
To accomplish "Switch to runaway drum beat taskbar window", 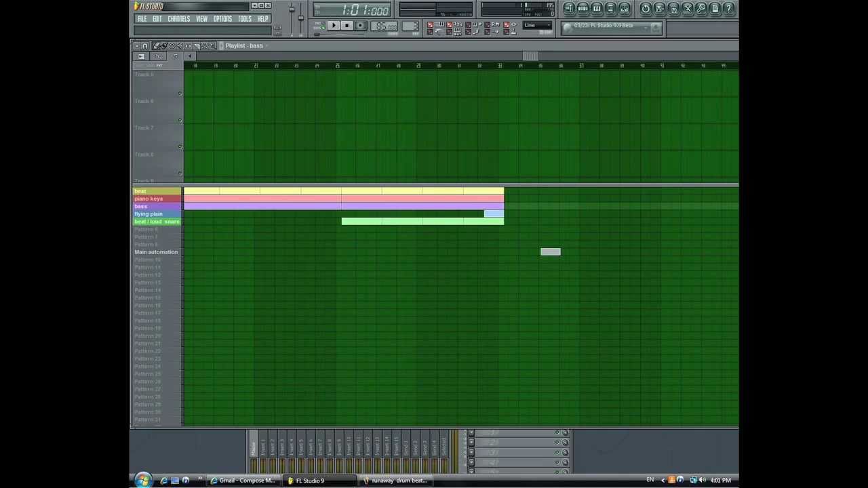I will 395,481.
